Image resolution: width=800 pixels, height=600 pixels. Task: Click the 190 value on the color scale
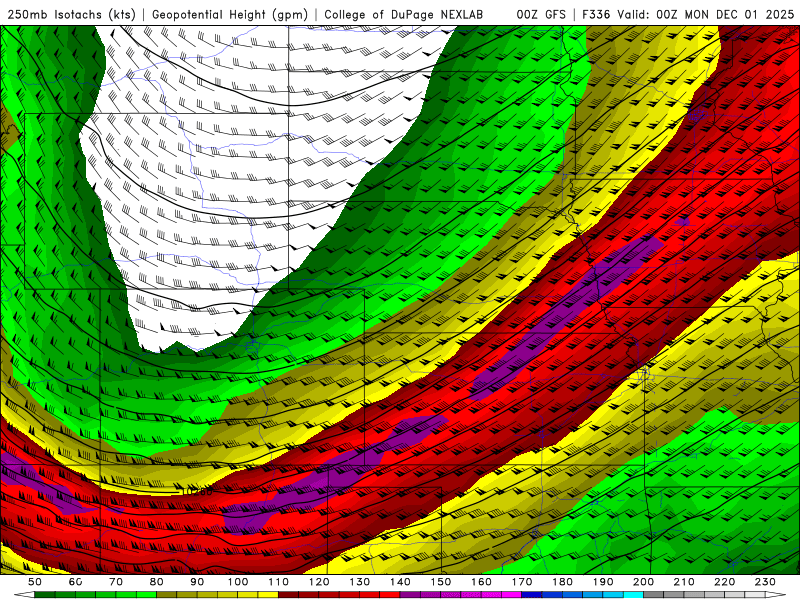[603, 582]
